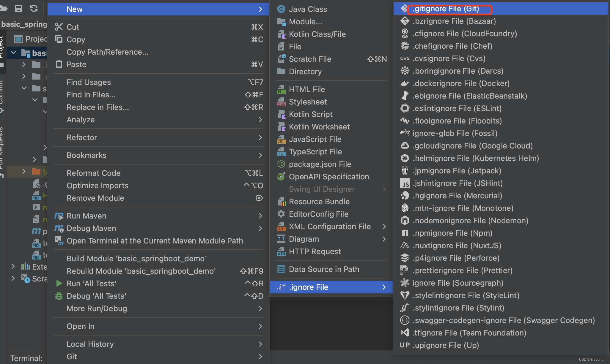Click the Stylesheet CSS icon

[x=281, y=102]
